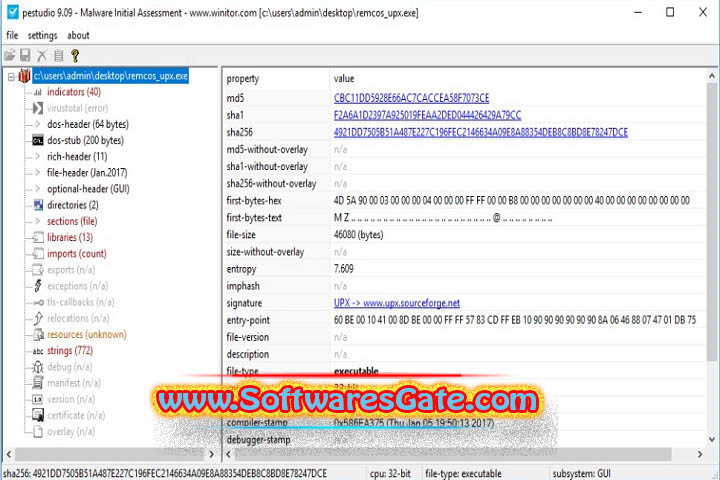Screen dimensions: 720x480
Task: Click the save toolbar icon
Action: pyautogui.click(x=25, y=56)
